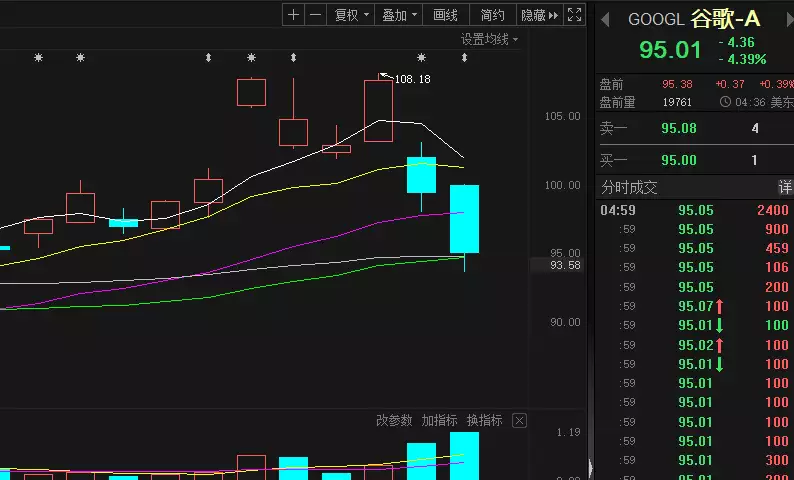
Task: Click the first star marker above chart
Action: 39,58
